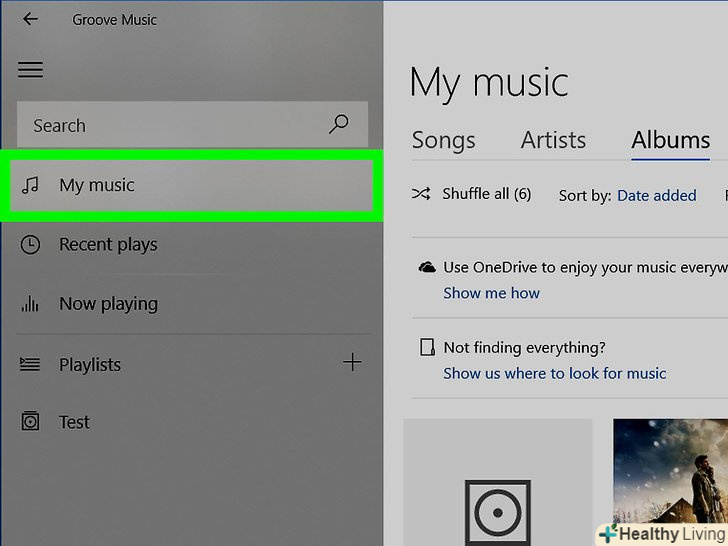
Task: Click the equalizer bars Now playing icon
Action: tap(30, 304)
